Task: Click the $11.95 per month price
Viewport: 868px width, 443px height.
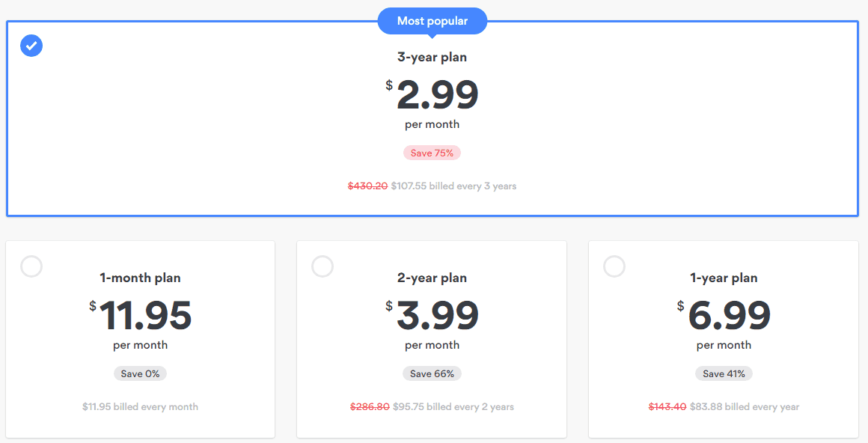Action: click(145, 316)
